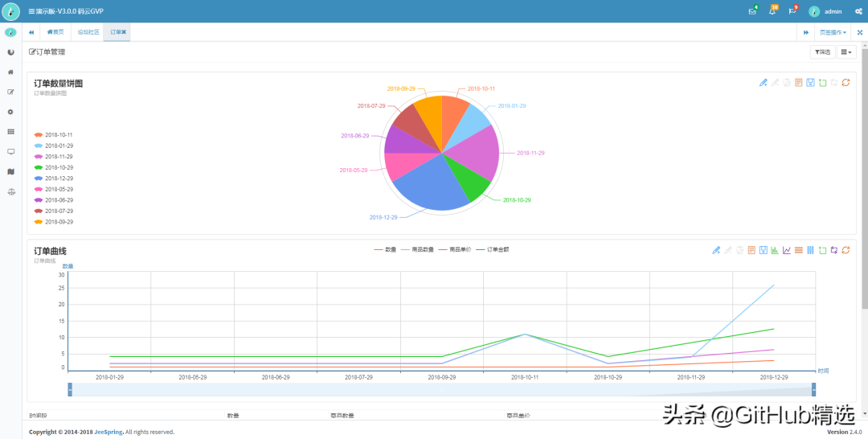Screen dimensions: 868x439
Task: Open the JeeSpring footer link
Action: click(x=108, y=432)
